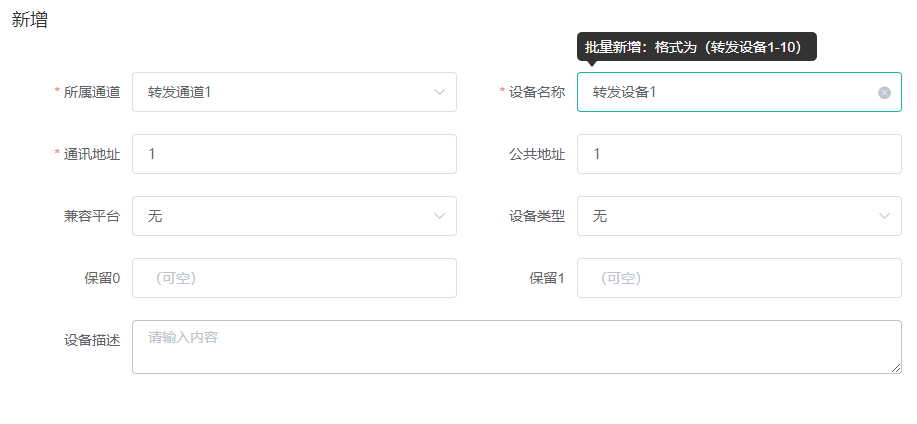Image resolution: width=917 pixels, height=424 pixels.
Task: Focus the 设备名称 input with 转发设备1
Action: [739, 92]
